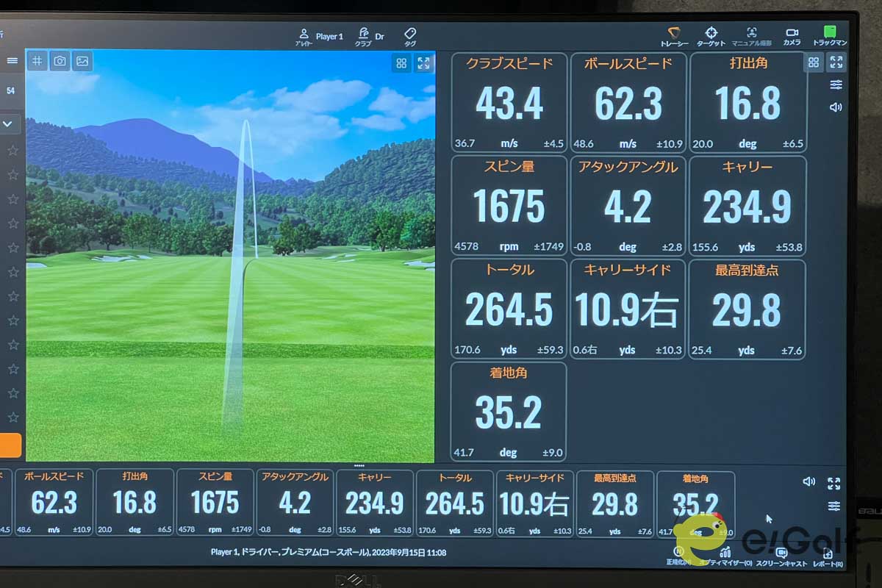Viewport: 882px width, 588px height.
Task: Take a snapshot with the camera icon
Action: [x=60, y=62]
